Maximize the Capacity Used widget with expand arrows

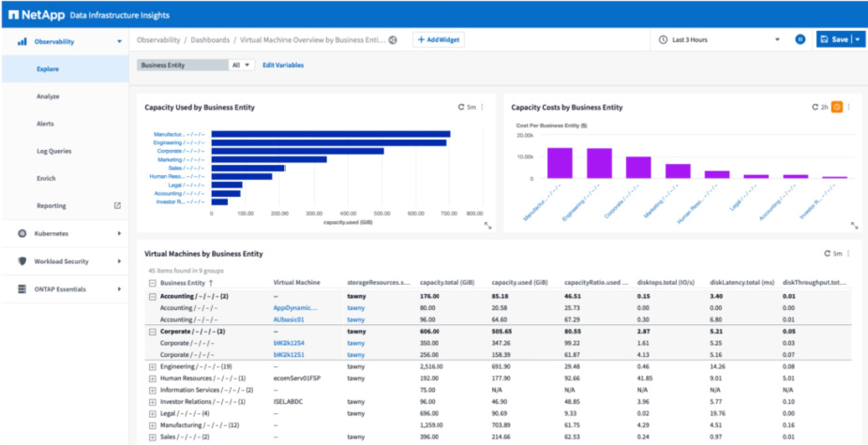tap(487, 225)
